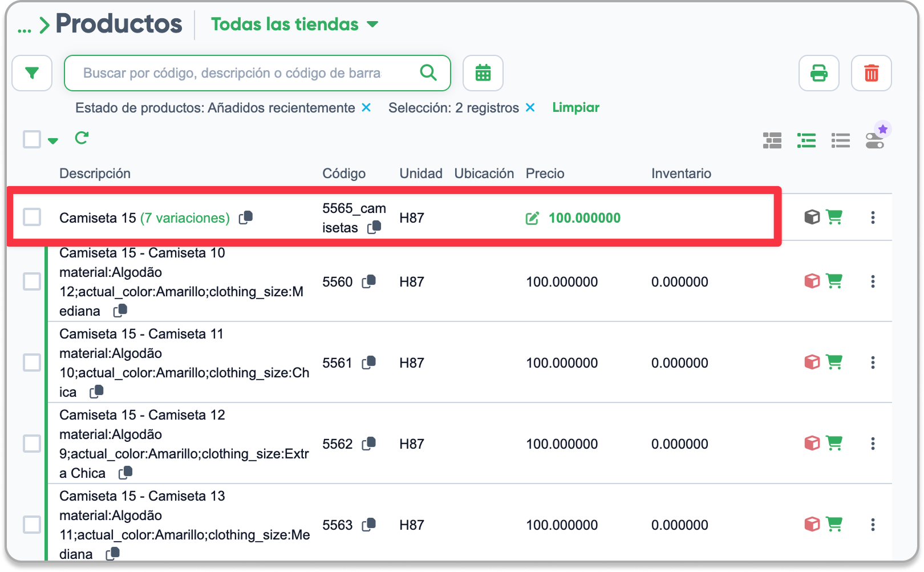
Task: Open three-dot menu for code 5563 row
Action: pyautogui.click(x=873, y=525)
